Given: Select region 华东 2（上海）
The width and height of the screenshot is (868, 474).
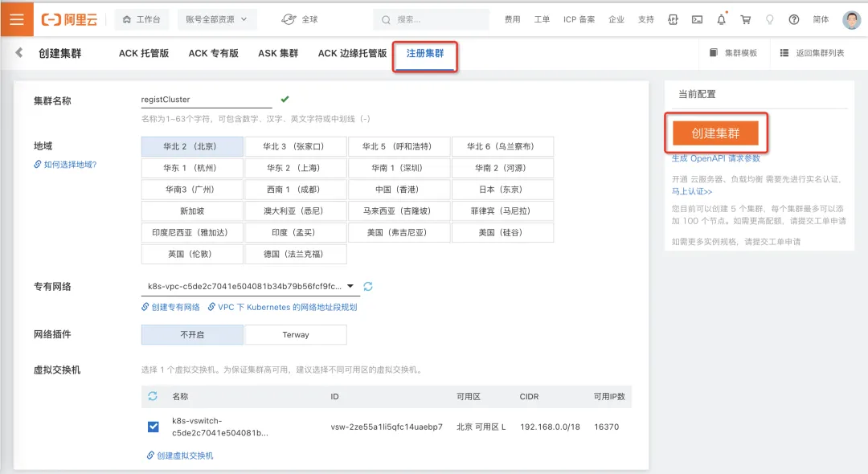Looking at the screenshot, I should pyautogui.click(x=296, y=168).
